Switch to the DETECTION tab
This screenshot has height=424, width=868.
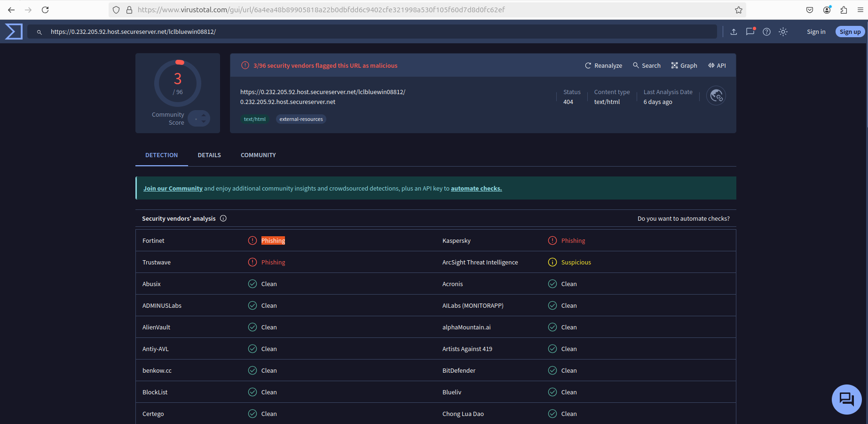(161, 155)
